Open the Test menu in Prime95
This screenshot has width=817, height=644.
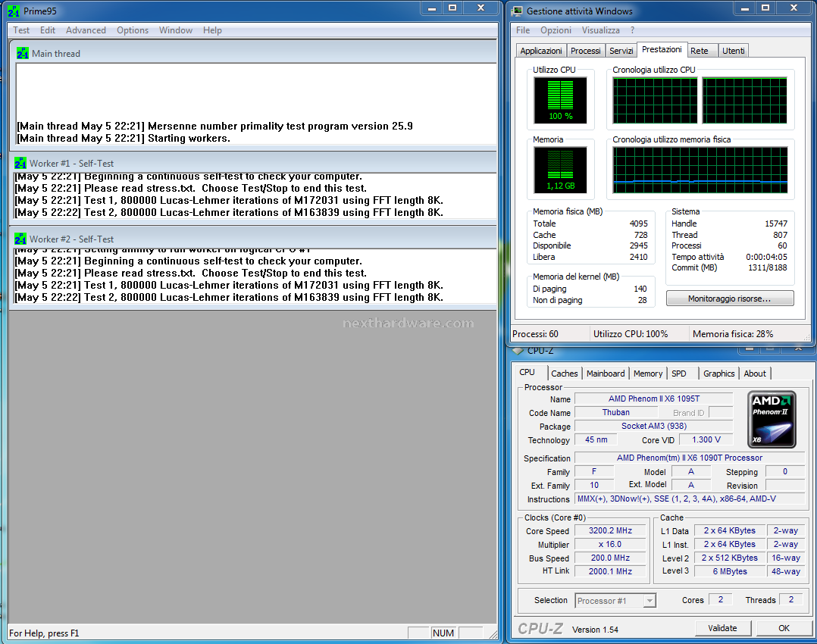point(21,30)
